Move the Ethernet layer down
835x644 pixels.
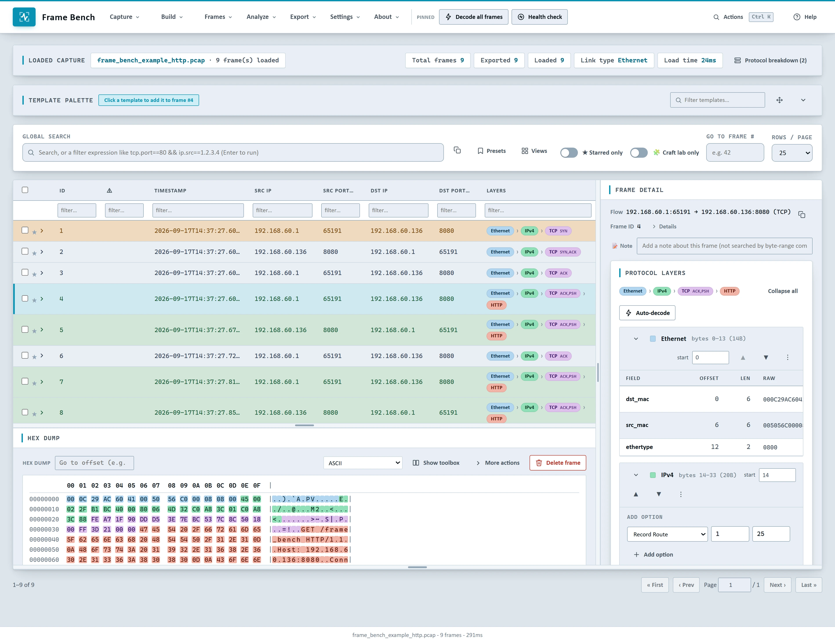click(766, 357)
